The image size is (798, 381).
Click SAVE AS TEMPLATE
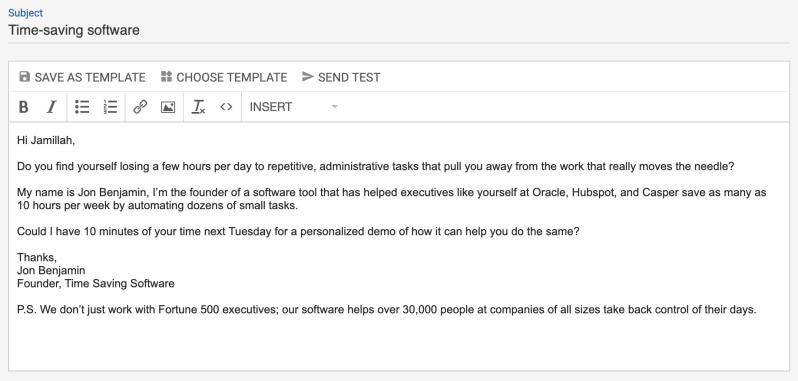click(82, 77)
